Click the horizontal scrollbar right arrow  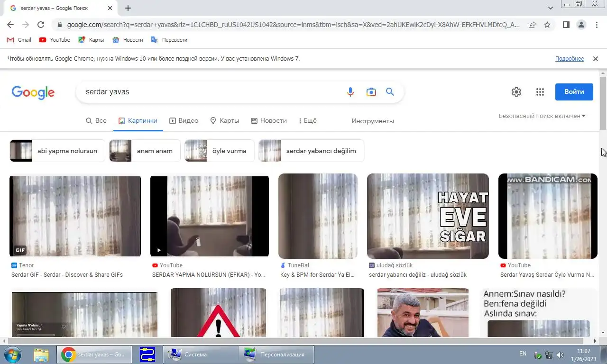coord(596,341)
